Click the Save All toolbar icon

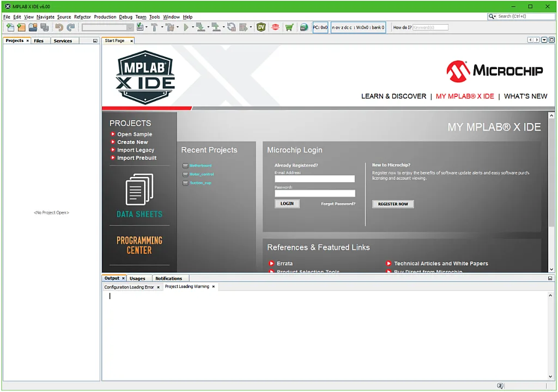45,27
